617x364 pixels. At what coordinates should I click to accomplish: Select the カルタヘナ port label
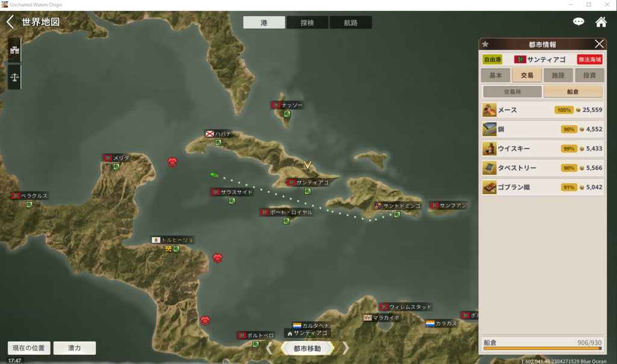311,325
